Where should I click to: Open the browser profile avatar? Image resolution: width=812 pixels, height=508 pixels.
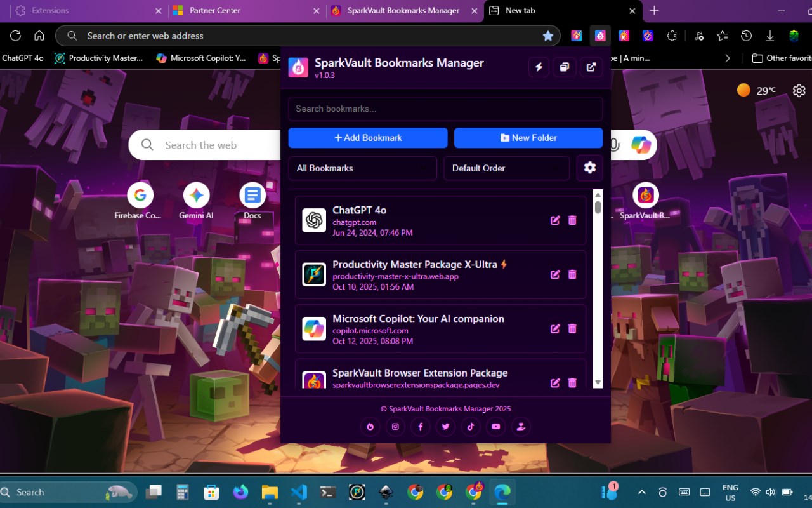tap(794, 36)
